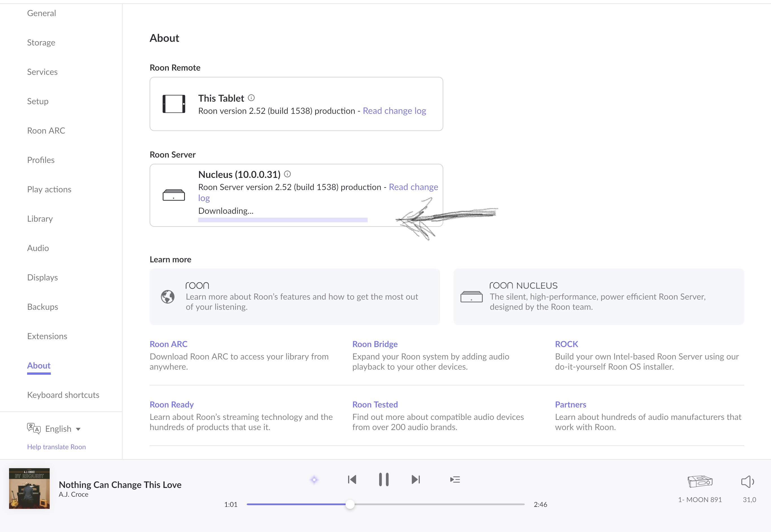Skip to previous track

(x=352, y=480)
